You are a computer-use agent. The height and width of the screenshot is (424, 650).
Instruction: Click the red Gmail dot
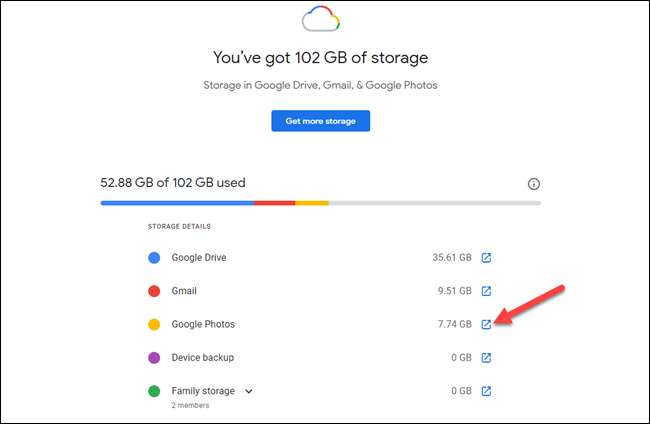155,291
